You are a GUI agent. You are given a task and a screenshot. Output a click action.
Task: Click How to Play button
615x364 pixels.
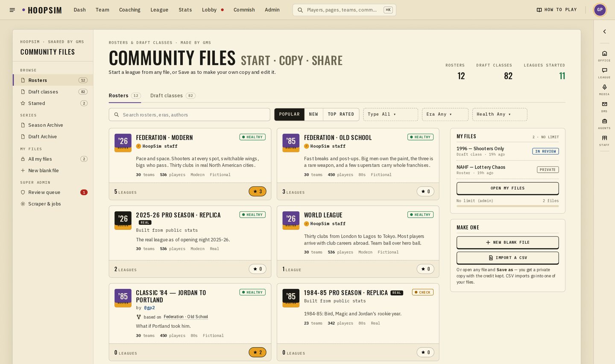click(556, 10)
